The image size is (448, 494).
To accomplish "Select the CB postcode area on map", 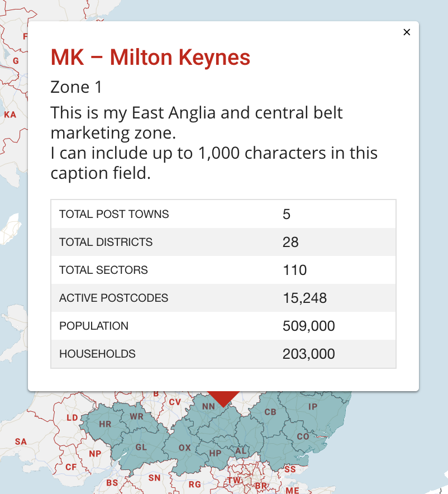I will point(270,412).
